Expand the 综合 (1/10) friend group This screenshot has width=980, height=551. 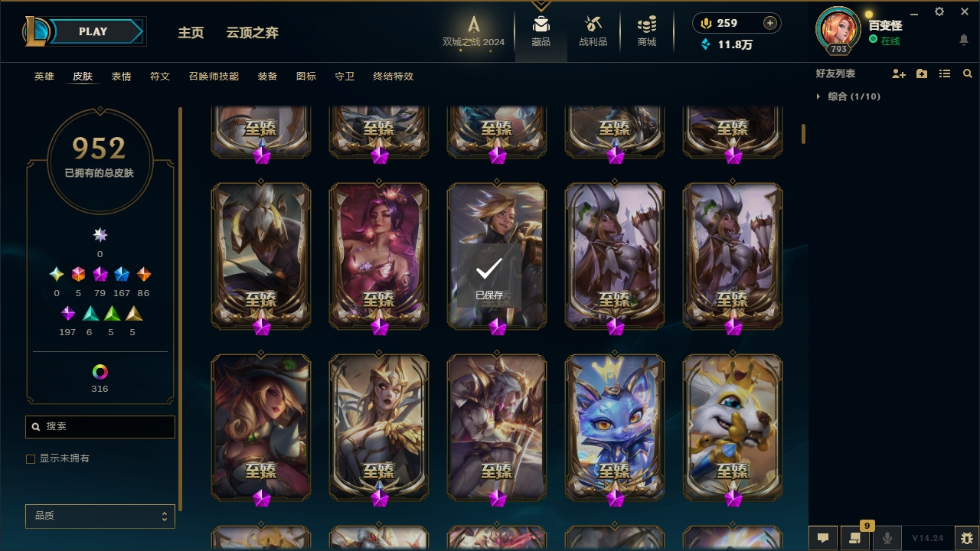tap(850, 96)
